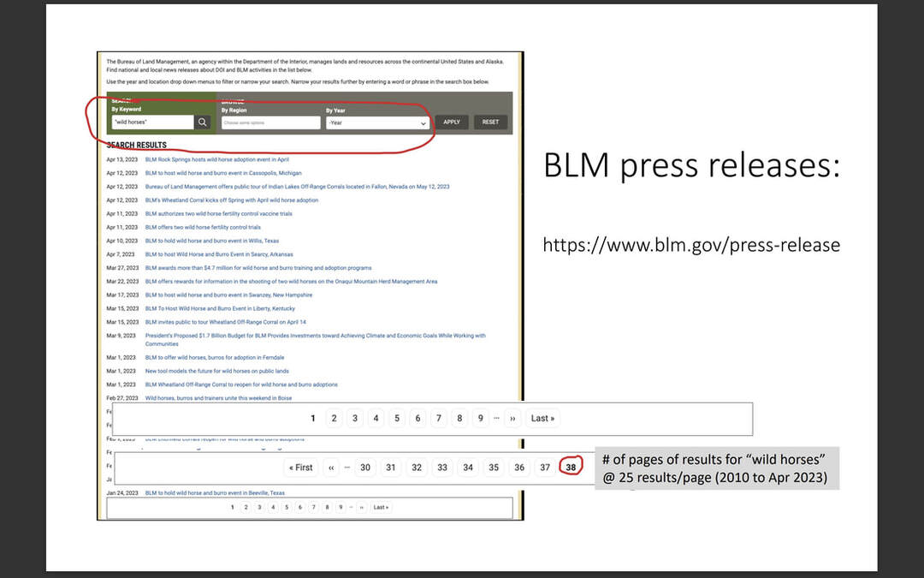Screen dimensions: 924x578
Task: Open the BLM Rock Springs adoption event link
Action: tap(216, 159)
